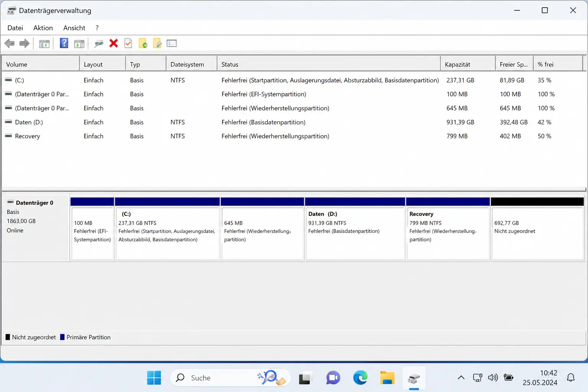Click the drive connection toolbar icon
This screenshot has width=588, height=392.
(99, 44)
